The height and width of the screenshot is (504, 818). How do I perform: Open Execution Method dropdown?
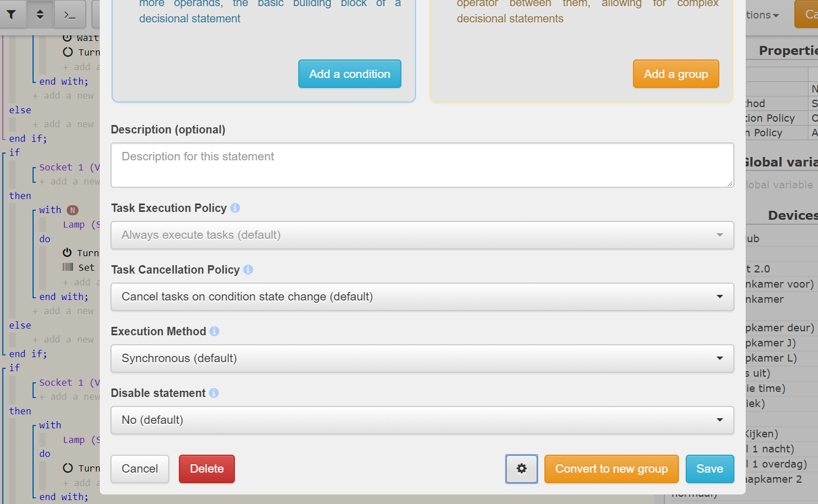[422, 358]
